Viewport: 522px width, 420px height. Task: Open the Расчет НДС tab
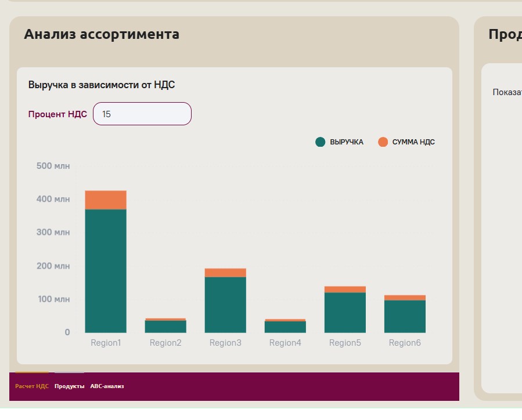pyautogui.click(x=32, y=386)
